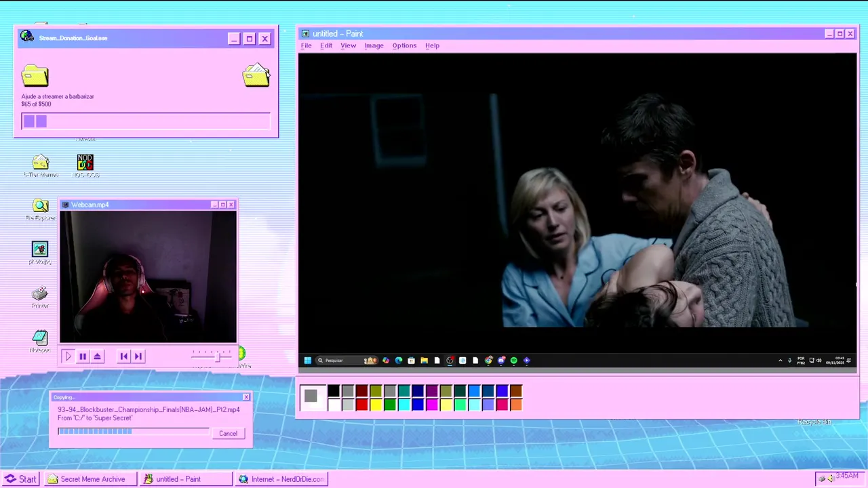Click the copying file name ending Pt2.mp4
This screenshot has height=488, width=868.
click(x=149, y=410)
